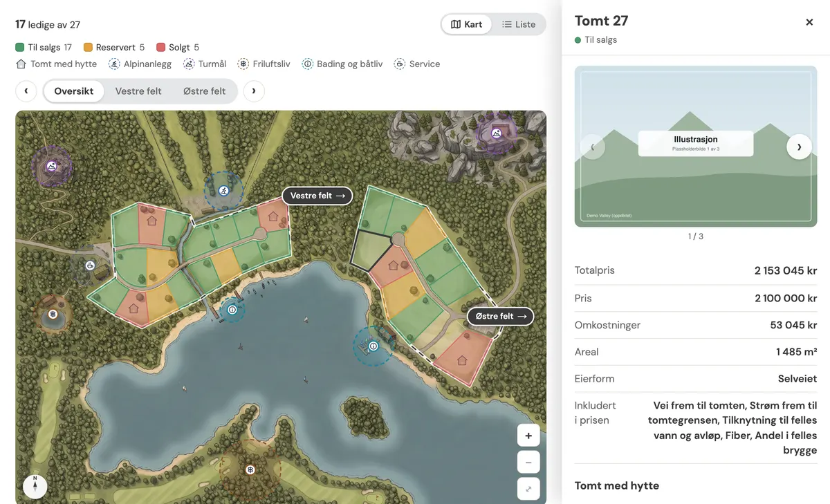The height and width of the screenshot is (504, 830).
Task: Switch to the Liste view
Action: (519, 24)
